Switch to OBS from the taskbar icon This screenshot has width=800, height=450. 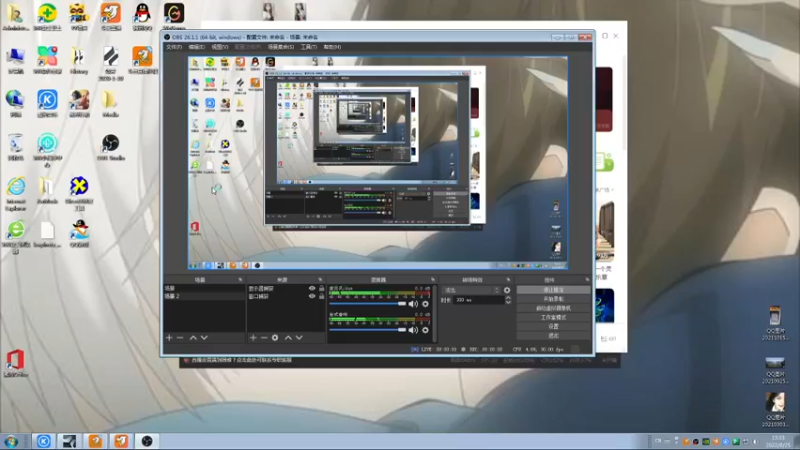click(x=147, y=441)
